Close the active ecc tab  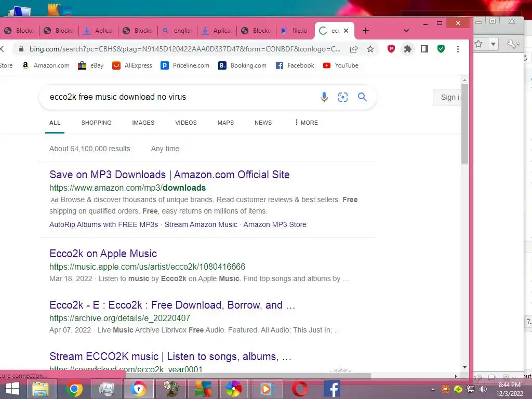[346, 31]
